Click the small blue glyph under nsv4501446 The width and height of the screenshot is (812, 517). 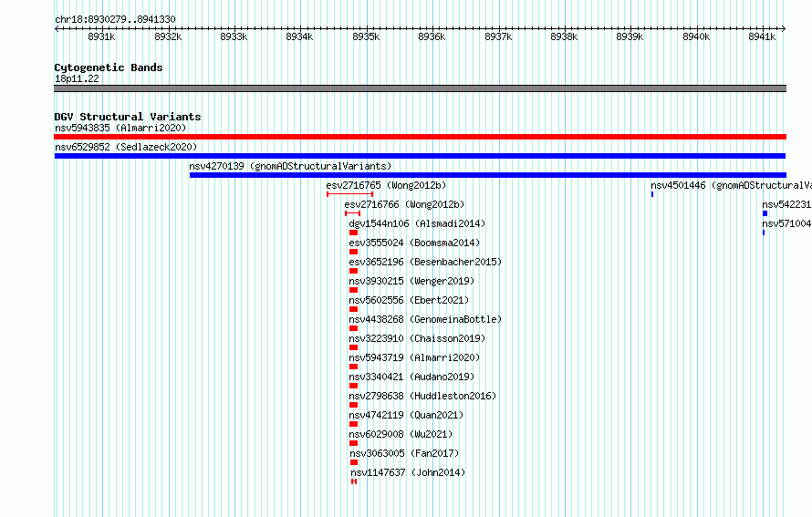coord(652,194)
